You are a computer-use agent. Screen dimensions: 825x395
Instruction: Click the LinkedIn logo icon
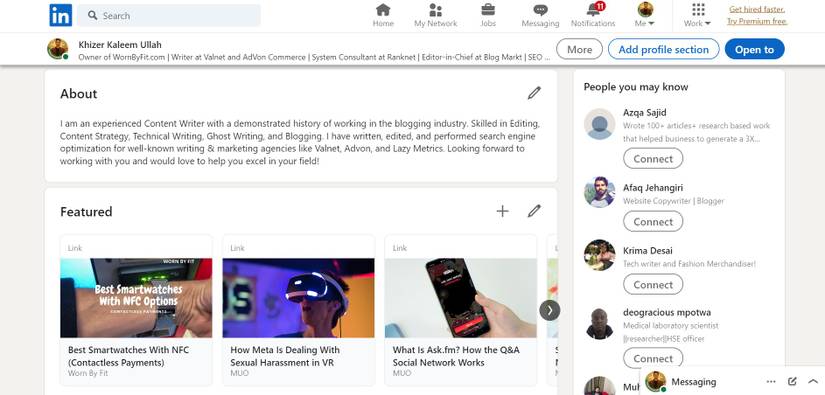click(61, 15)
